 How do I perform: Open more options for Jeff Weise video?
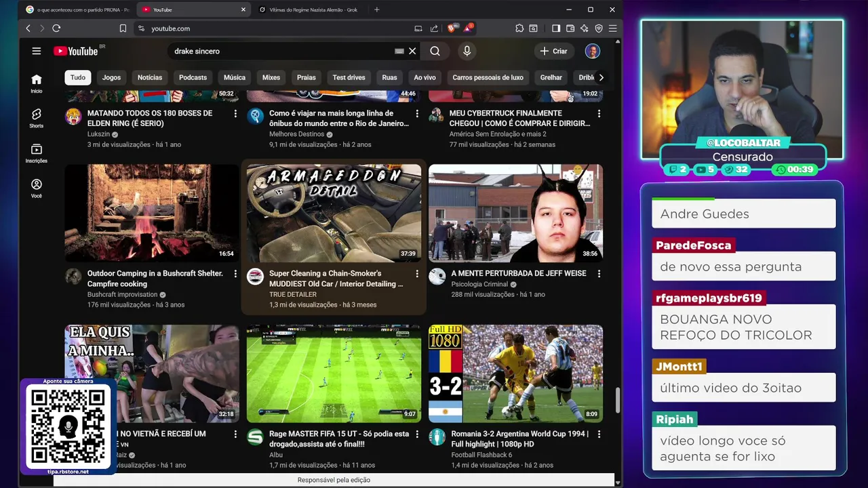pyautogui.click(x=599, y=274)
